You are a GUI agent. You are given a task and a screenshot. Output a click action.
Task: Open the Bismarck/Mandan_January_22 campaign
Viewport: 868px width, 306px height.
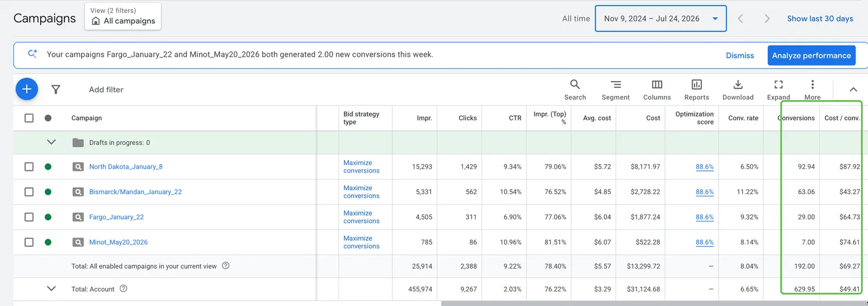(135, 192)
